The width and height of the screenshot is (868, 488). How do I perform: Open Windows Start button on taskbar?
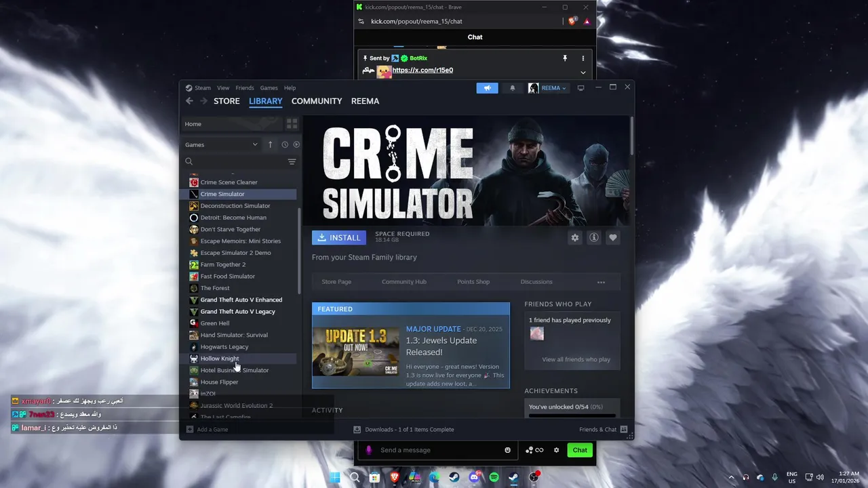(334, 477)
